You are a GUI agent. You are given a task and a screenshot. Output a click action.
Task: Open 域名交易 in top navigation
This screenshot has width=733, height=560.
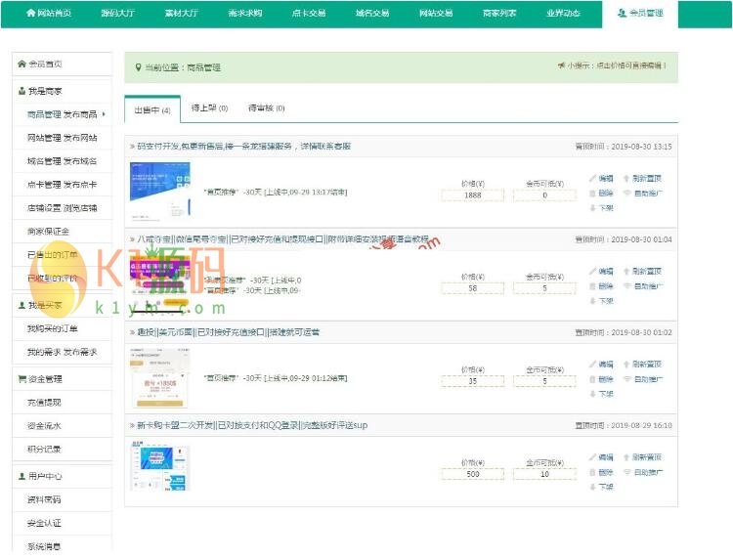[372, 14]
